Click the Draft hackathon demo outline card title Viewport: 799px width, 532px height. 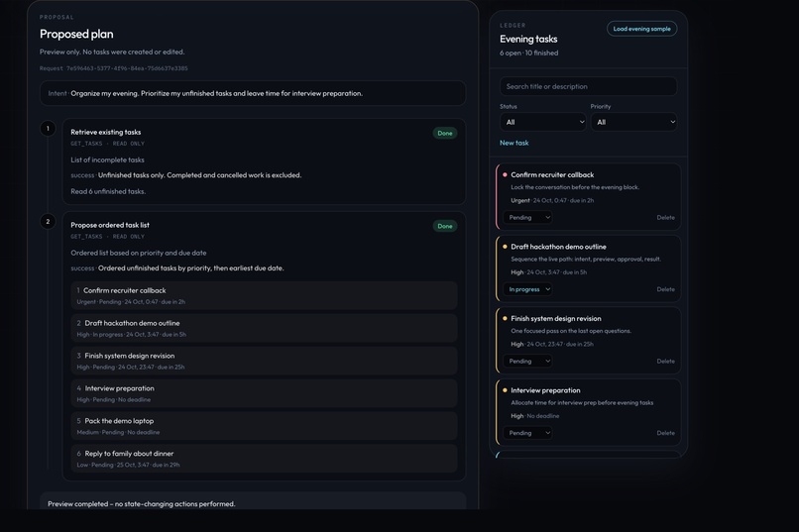coord(558,247)
